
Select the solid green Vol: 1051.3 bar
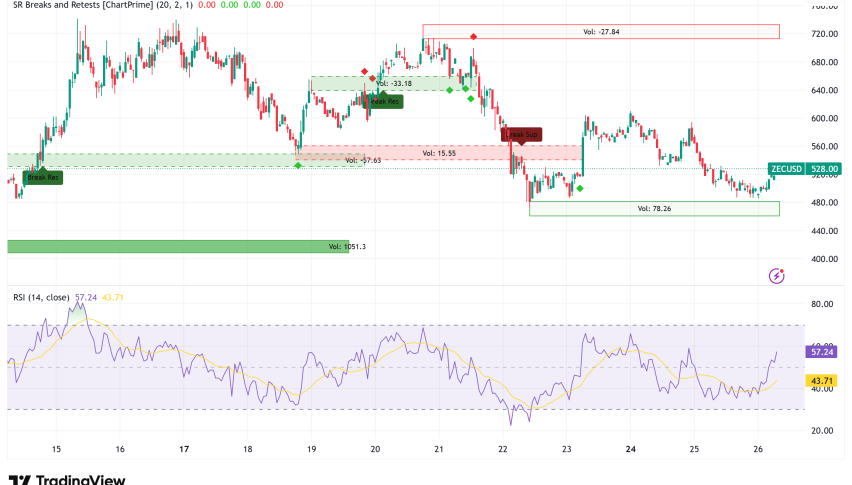pos(178,246)
